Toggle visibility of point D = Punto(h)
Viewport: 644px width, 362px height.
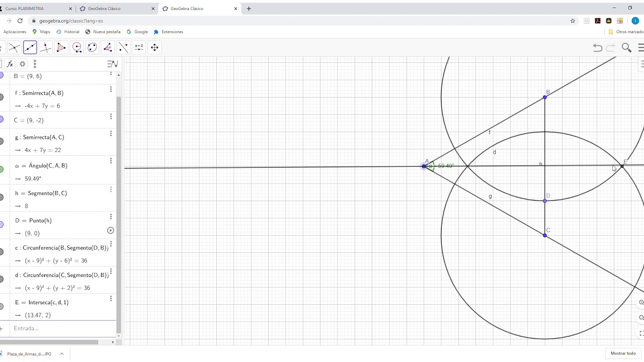coord(1,224)
